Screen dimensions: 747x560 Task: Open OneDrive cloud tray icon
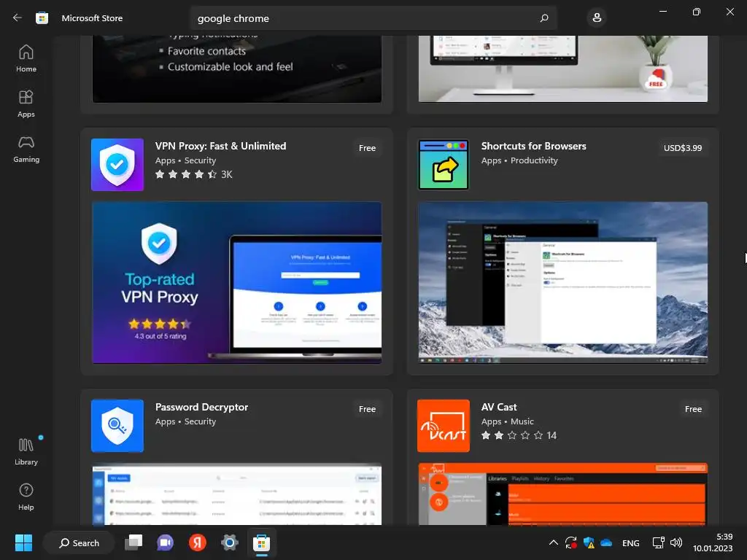tap(606, 542)
